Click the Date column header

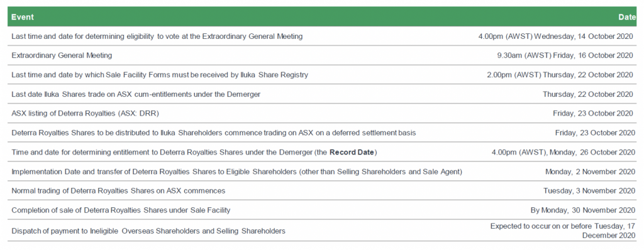628,17
